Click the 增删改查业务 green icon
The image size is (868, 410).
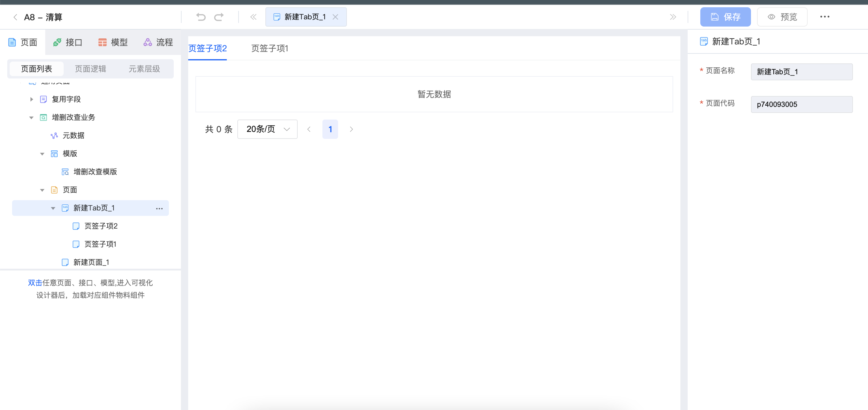point(43,117)
